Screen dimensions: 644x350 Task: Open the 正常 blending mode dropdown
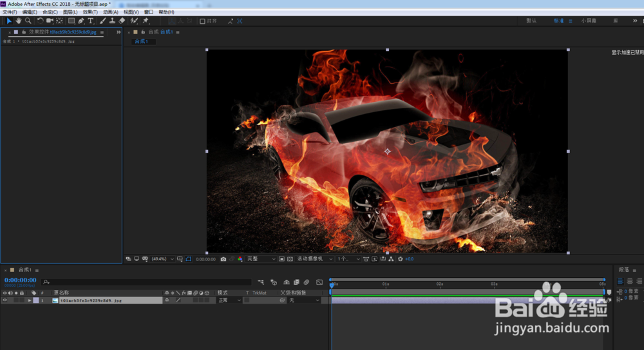click(230, 300)
